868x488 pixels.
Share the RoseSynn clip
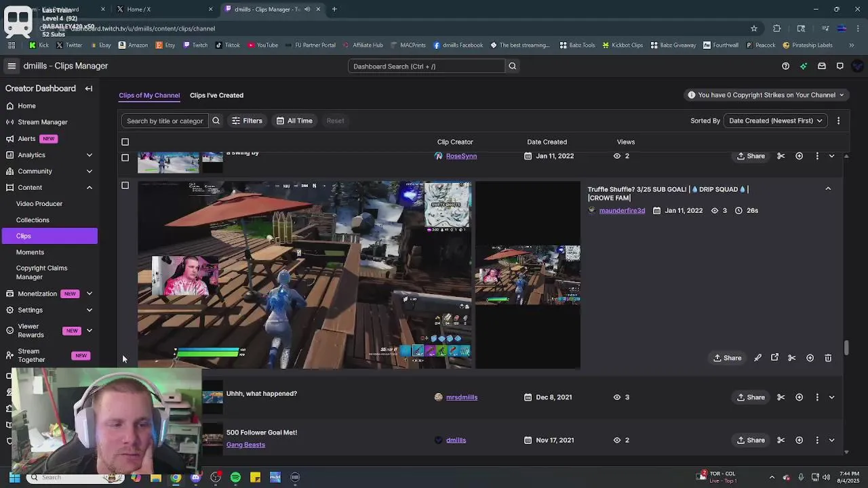point(751,156)
